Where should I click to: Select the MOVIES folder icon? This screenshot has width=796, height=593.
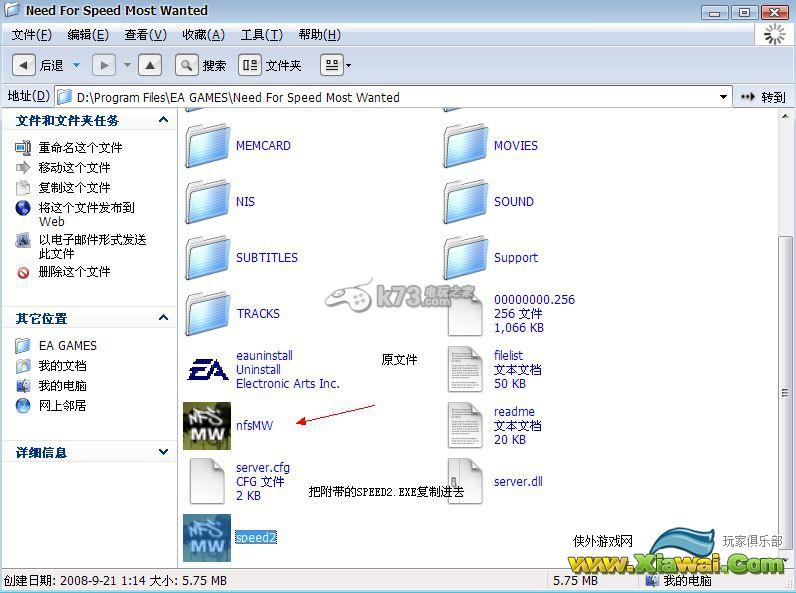tap(466, 146)
